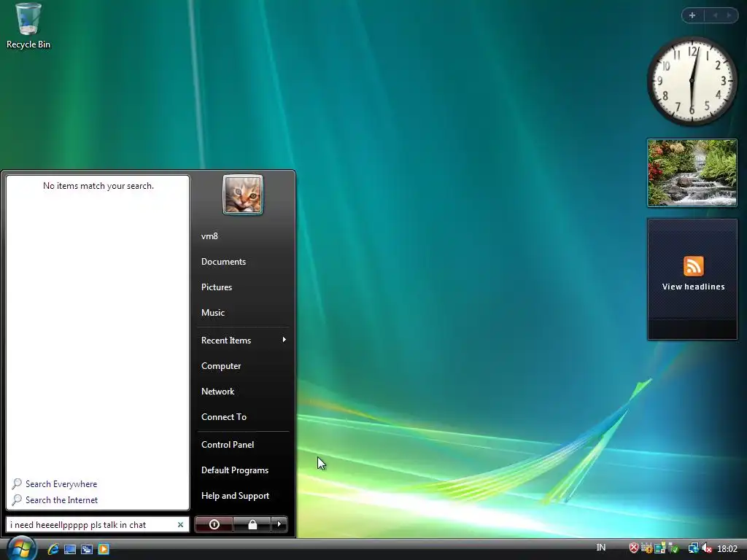Click the muted volume speaker tray icon
747x560 pixels.
coord(706,548)
